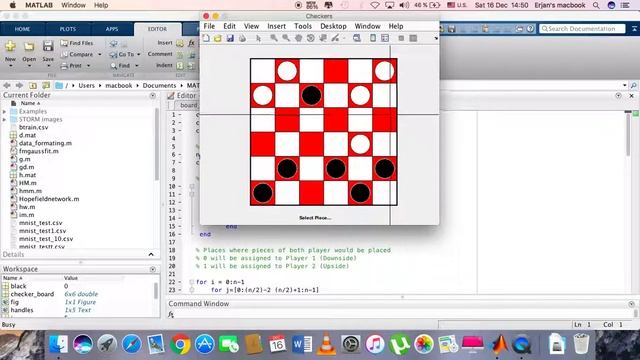The height and width of the screenshot is (360, 640).
Task: Click Save figure icon in Checkers toolbar
Action: [x=230, y=38]
